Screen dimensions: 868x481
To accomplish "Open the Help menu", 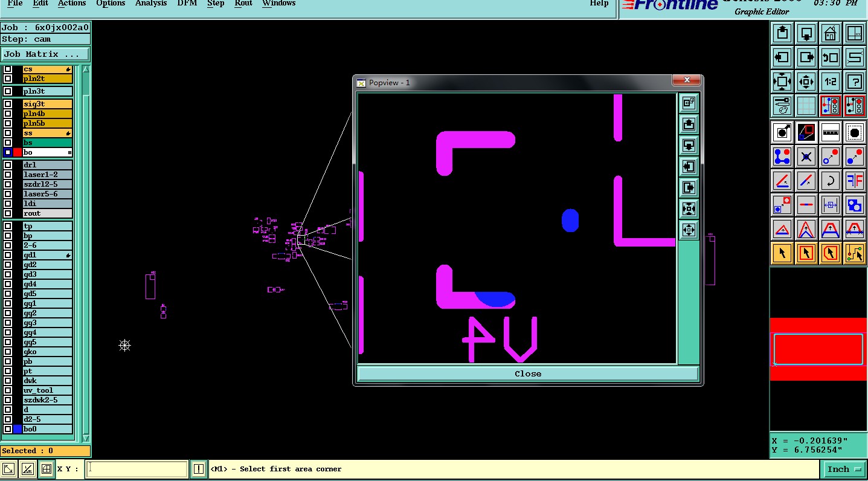I will [599, 4].
